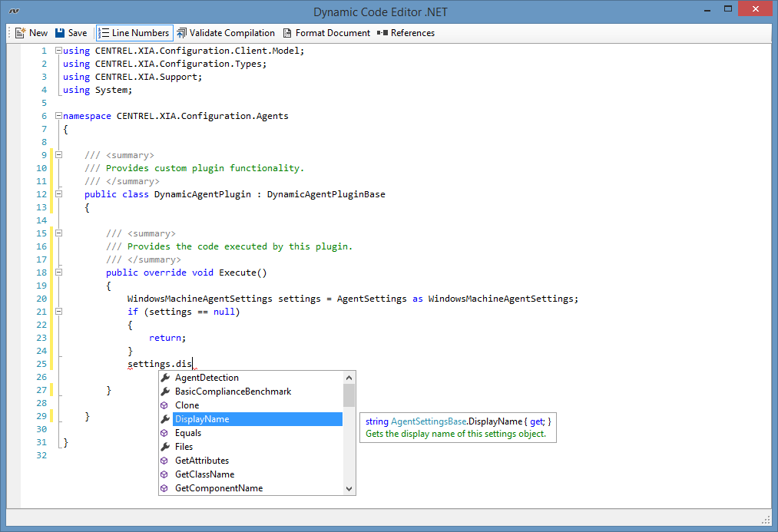The height and width of the screenshot is (532, 778).
Task: Choose Equals from the completion list
Action: point(250,433)
